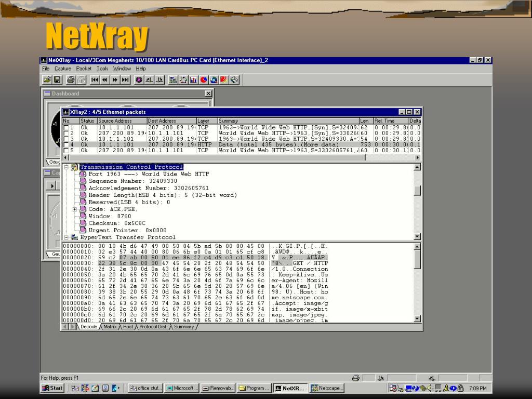The height and width of the screenshot is (399, 532).
Task: Tick the checkbox for packet 3
Action: coord(66,139)
